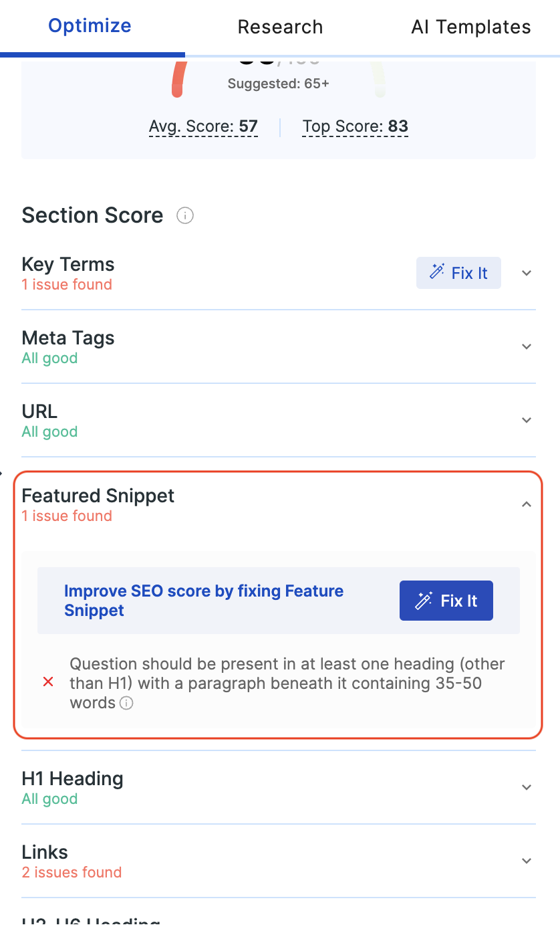Expand the URL section chevron
Screen dimensions: 560x935
pos(527,420)
